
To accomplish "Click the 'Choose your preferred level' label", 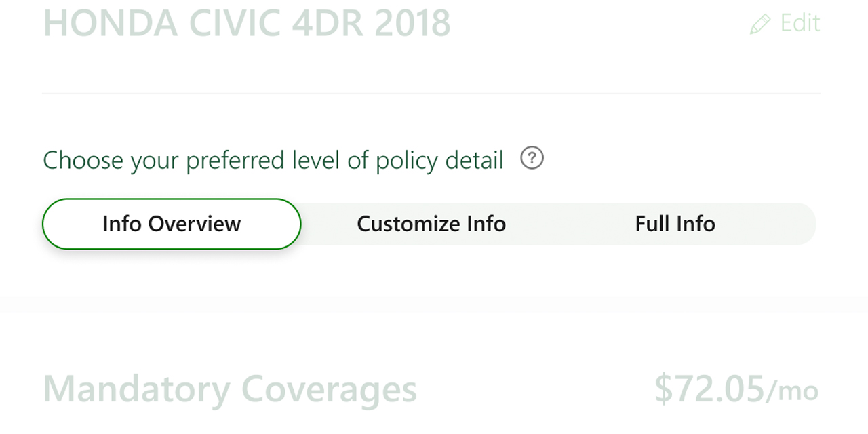I will pos(273,161).
